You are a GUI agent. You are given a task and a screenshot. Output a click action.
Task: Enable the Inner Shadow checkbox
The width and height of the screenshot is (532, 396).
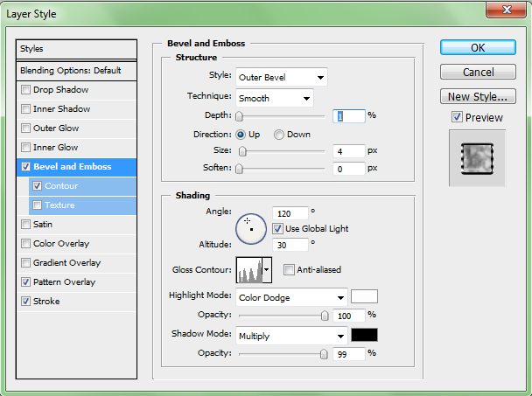[25, 109]
